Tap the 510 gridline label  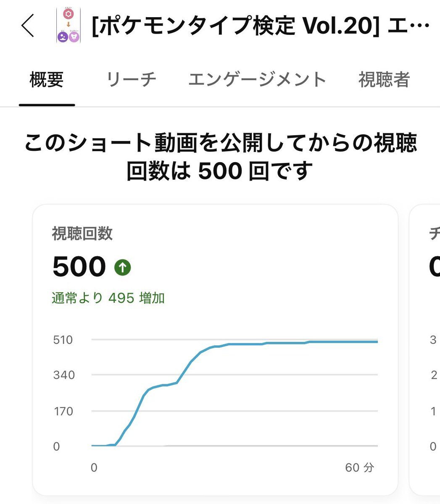tap(63, 340)
